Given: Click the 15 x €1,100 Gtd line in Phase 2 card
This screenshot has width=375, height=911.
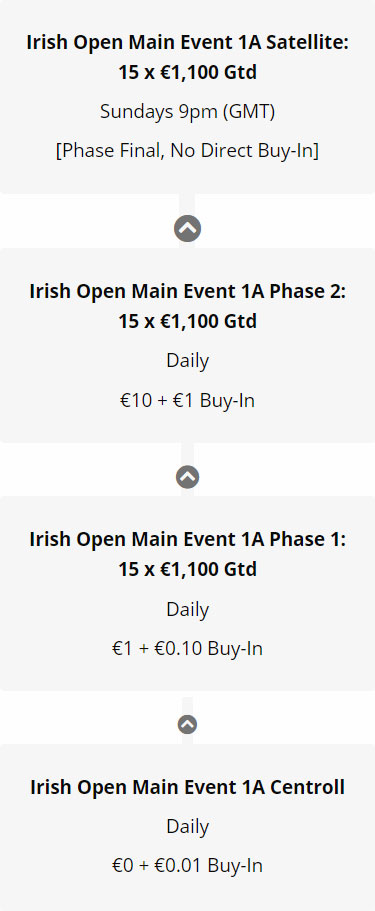Looking at the screenshot, I should (x=187, y=321).
